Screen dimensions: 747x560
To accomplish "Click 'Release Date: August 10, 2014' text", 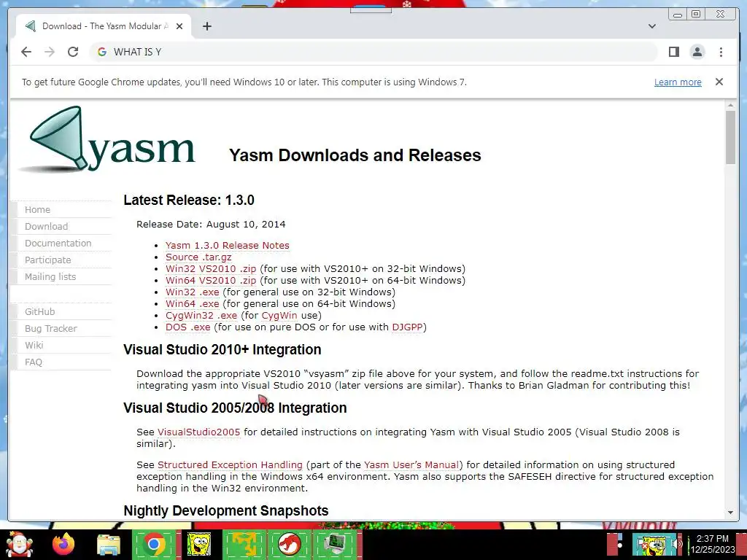I will point(211,225).
